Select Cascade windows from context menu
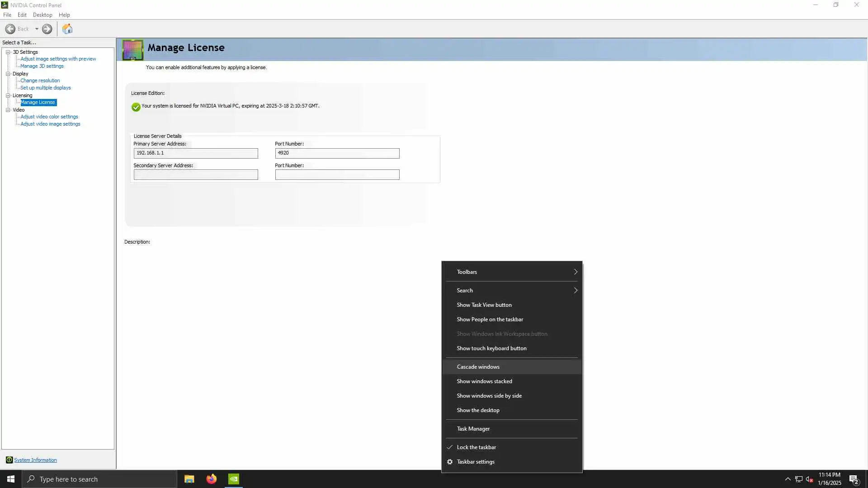 tap(478, 367)
